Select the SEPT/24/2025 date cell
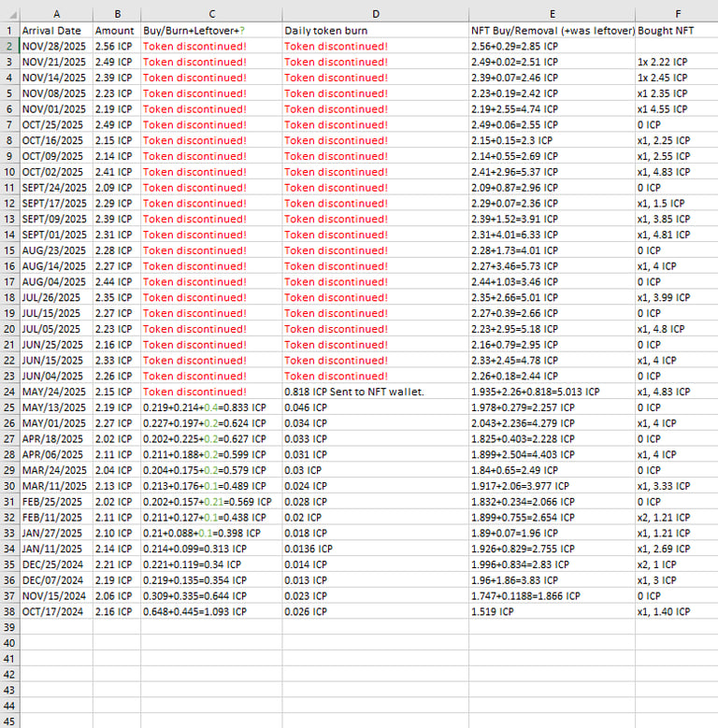 56,188
